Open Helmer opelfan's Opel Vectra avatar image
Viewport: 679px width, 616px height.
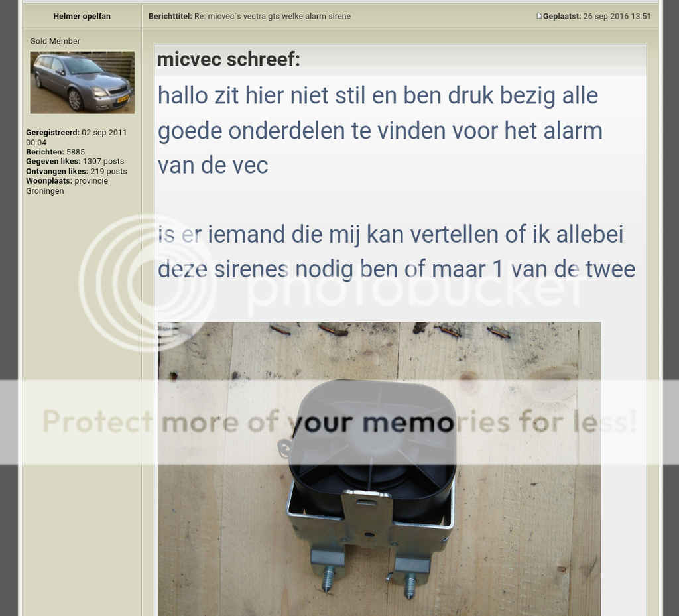(x=82, y=83)
